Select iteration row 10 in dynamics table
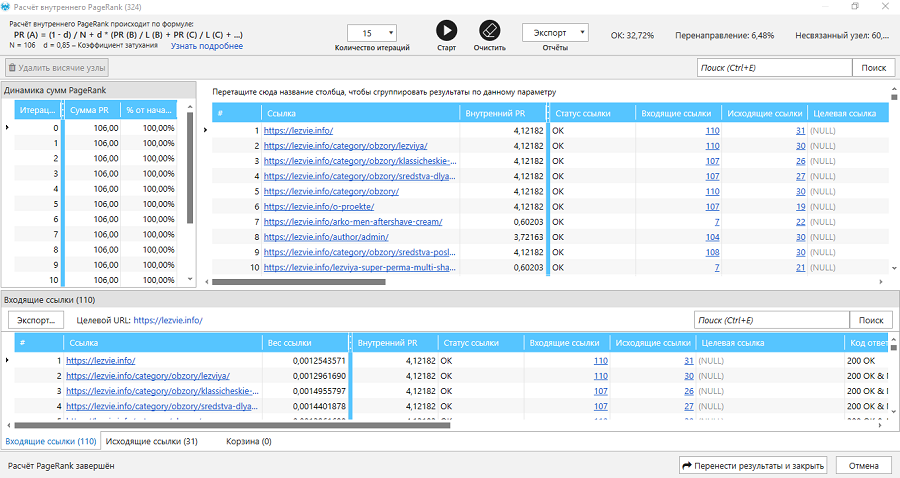900x478 pixels. [95, 280]
